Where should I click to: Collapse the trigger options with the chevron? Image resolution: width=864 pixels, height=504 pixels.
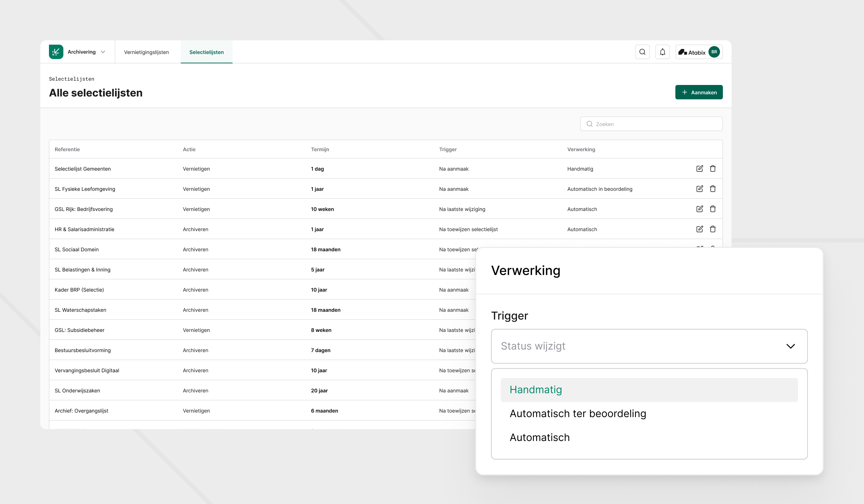point(791,346)
